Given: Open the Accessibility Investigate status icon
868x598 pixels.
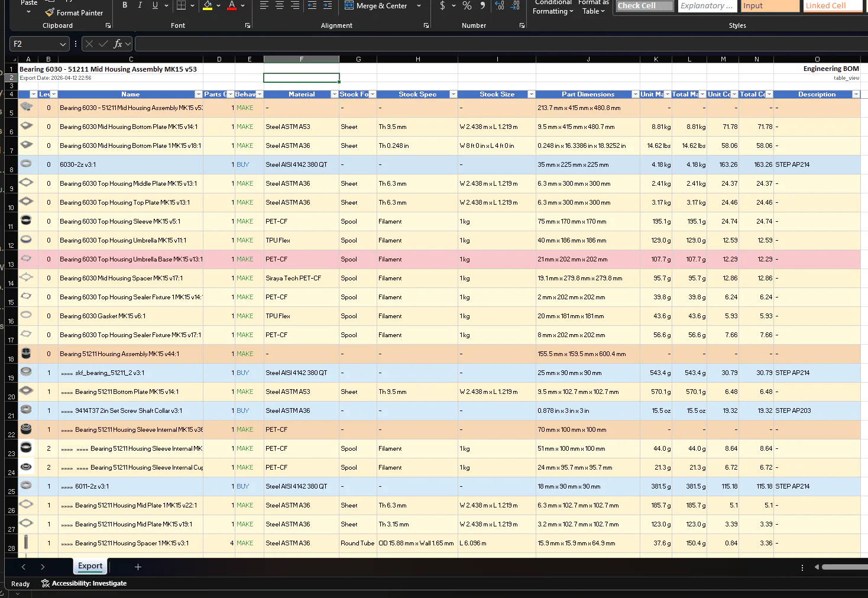Looking at the screenshot, I should click(x=46, y=583).
